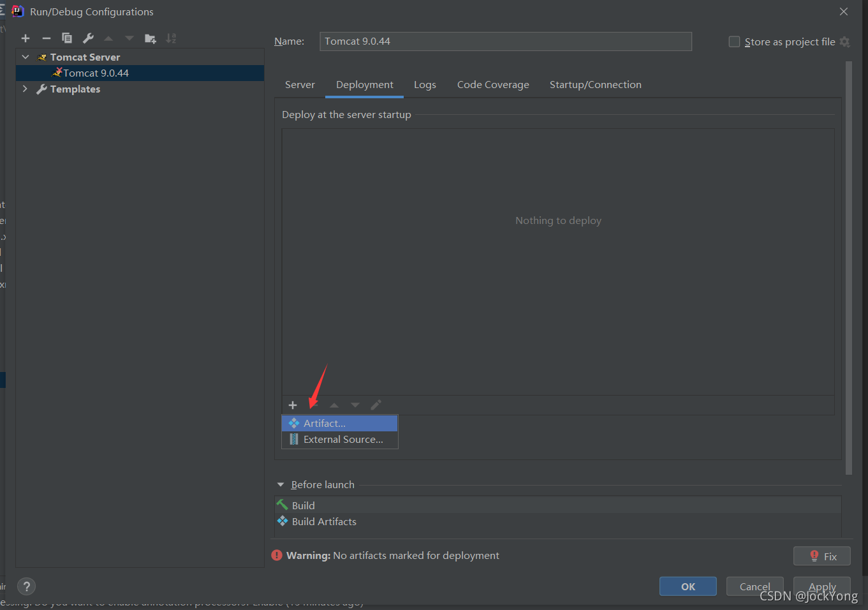Image resolution: width=868 pixels, height=610 pixels.
Task: Create new folder for configurations
Action: click(x=151, y=38)
